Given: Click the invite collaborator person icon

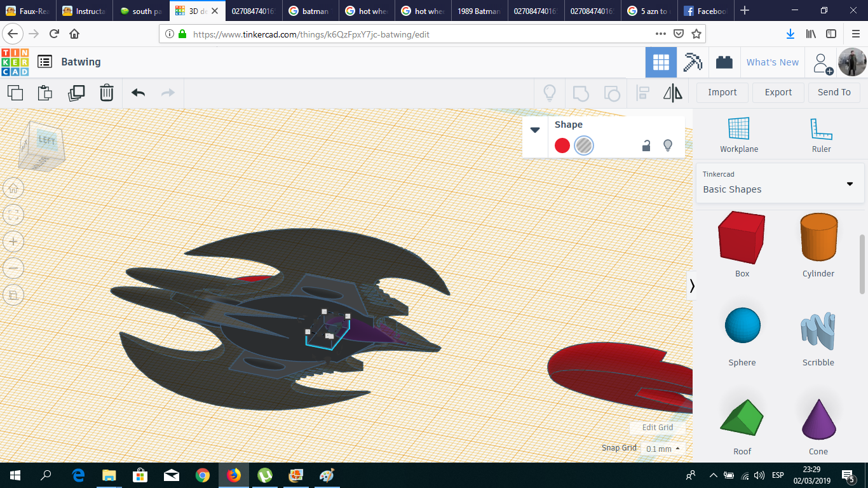Looking at the screenshot, I should click(x=822, y=62).
